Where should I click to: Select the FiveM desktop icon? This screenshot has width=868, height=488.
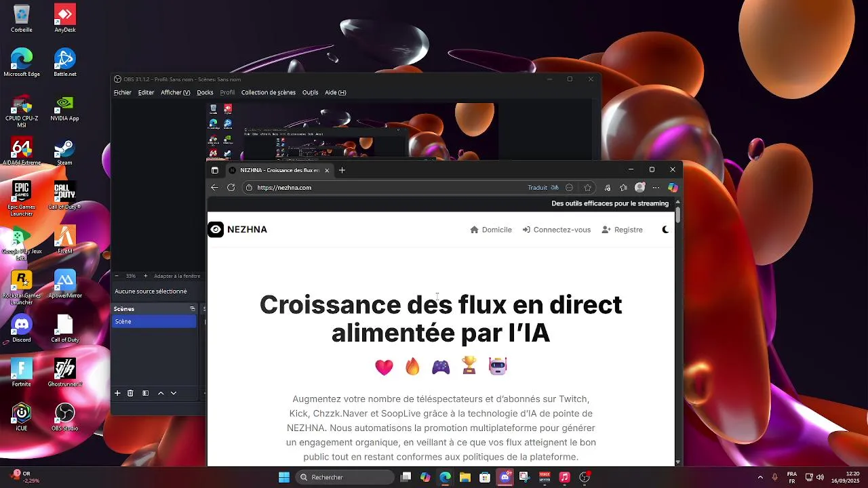pos(64,239)
